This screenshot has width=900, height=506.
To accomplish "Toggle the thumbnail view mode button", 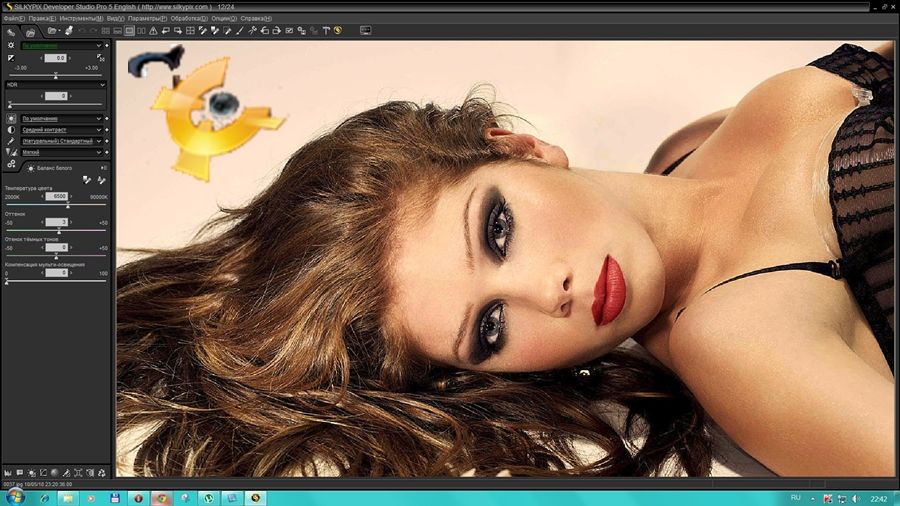I will tap(104, 31).
